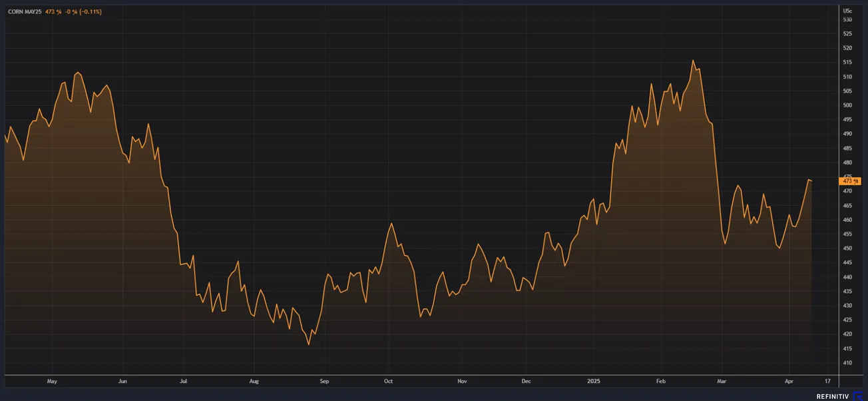Click the orange current-price tag on the axis
The height and width of the screenshot is (401, 868).
coord(851,181)
